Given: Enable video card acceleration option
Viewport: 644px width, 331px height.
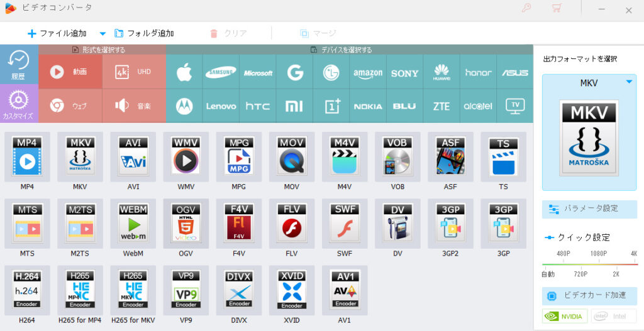Looking at the screenshot, I should coord(589,296).
